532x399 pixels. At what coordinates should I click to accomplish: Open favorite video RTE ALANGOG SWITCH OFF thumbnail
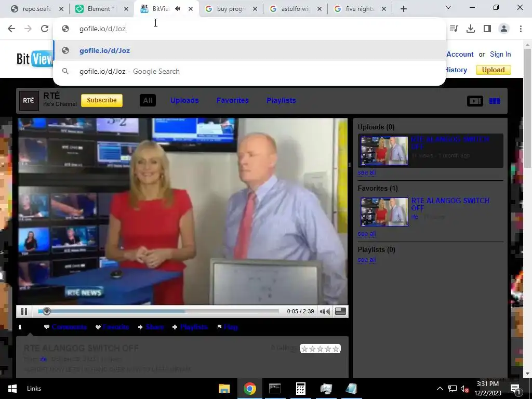[384, 212]
